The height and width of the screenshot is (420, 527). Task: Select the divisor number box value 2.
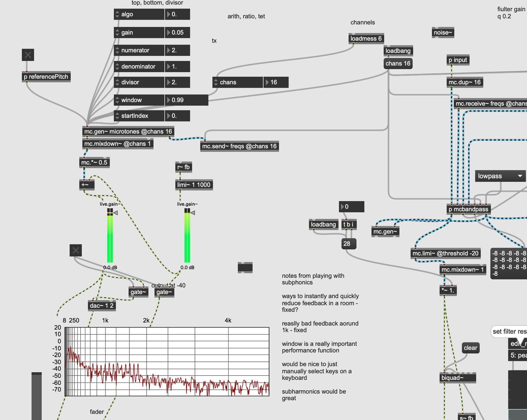[178, 82]
